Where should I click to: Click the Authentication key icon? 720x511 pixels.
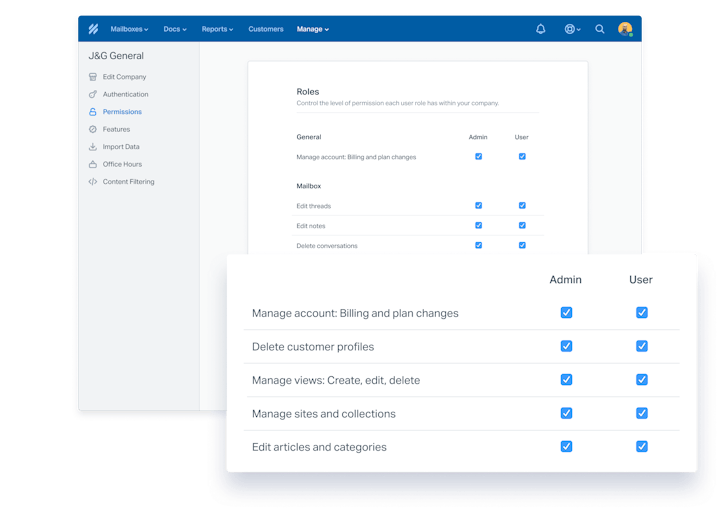coord(93,94)
